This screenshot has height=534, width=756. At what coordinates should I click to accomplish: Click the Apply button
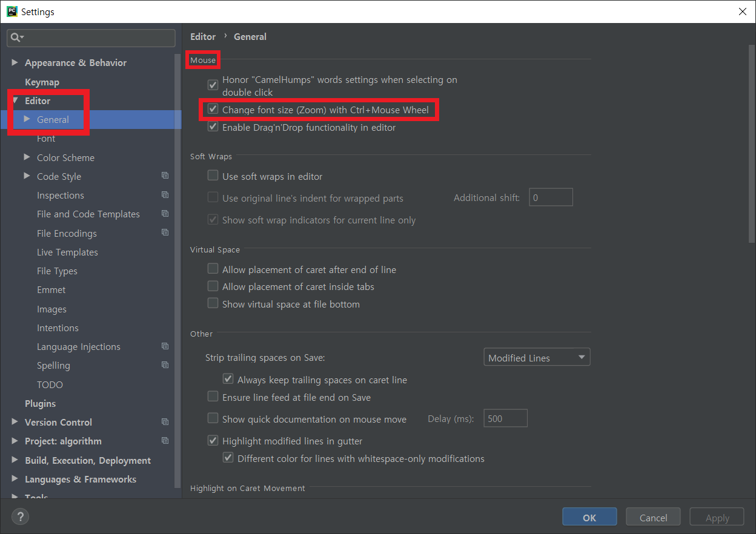click(717, 517)
